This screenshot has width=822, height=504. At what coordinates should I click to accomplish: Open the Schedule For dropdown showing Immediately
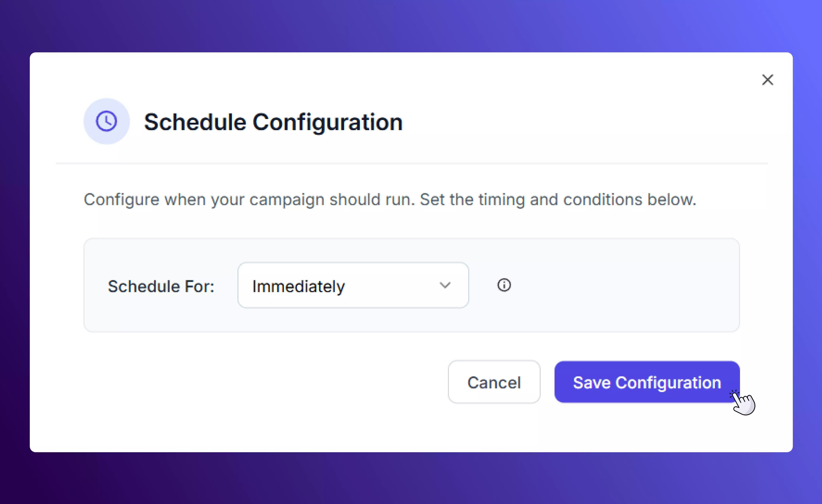pos(353,285)
